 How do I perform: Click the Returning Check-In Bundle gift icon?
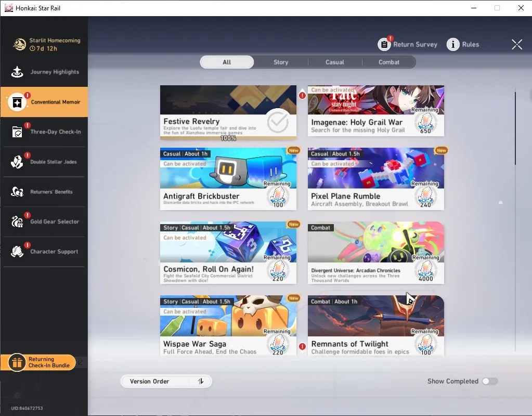pyautogui.click(x=17, y=362)
